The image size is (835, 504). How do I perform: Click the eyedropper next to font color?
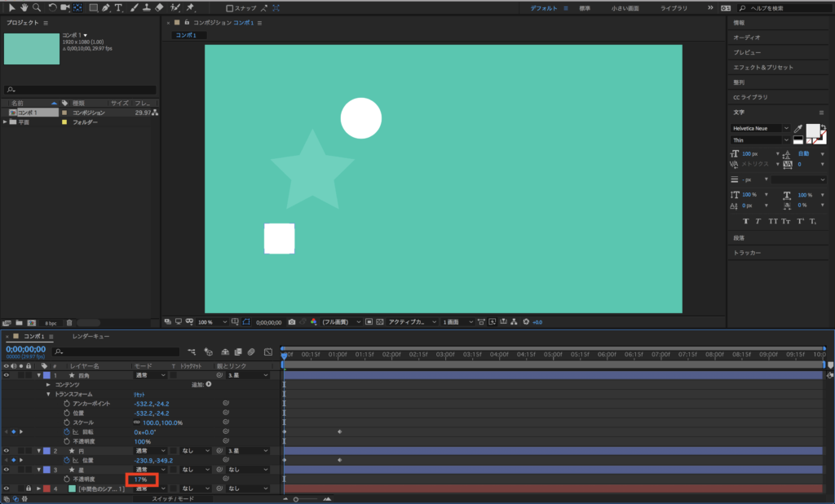point(798,130)
